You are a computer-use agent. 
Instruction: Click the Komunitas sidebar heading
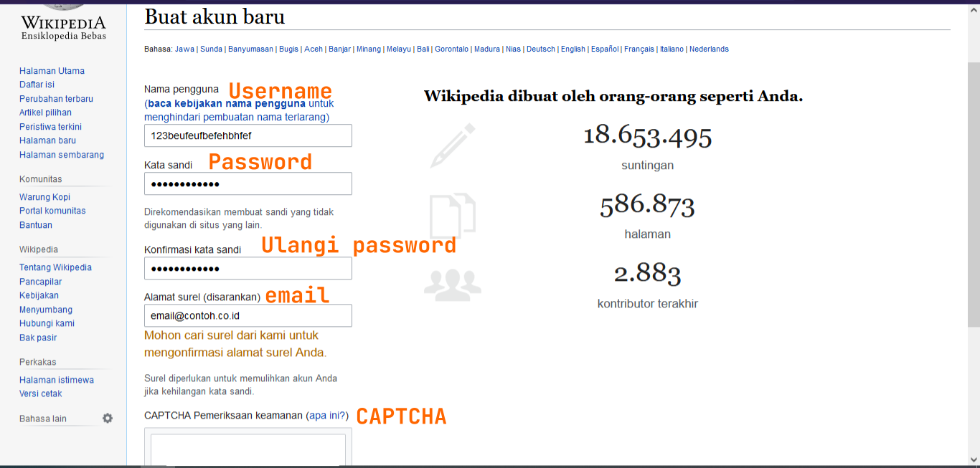41,179
